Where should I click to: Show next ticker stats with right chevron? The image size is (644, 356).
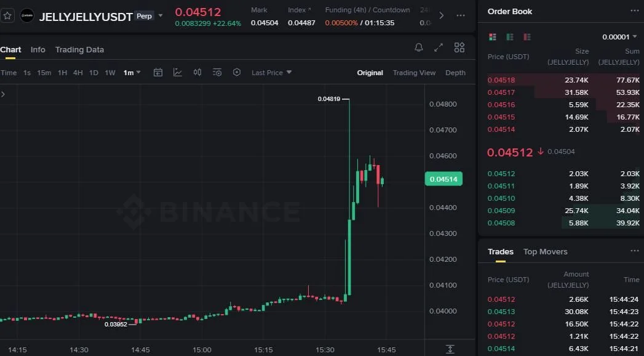click(442, 15)
